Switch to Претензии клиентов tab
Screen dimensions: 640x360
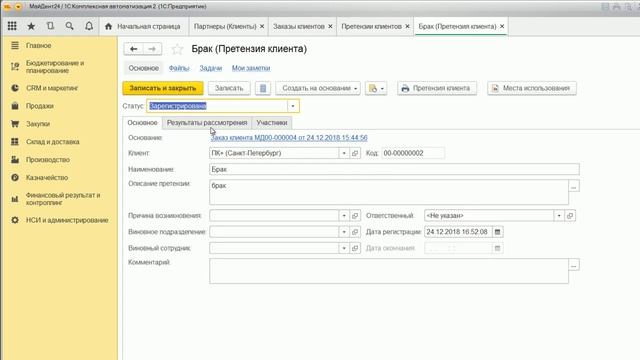click(x=371, y=26)
